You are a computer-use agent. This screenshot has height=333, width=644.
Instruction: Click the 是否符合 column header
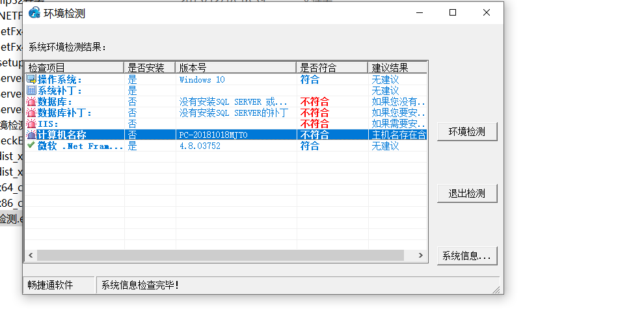click(332, 68)
